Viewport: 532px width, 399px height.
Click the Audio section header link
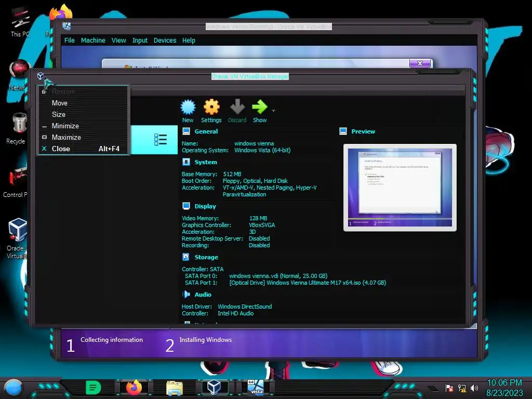[203, 294]
